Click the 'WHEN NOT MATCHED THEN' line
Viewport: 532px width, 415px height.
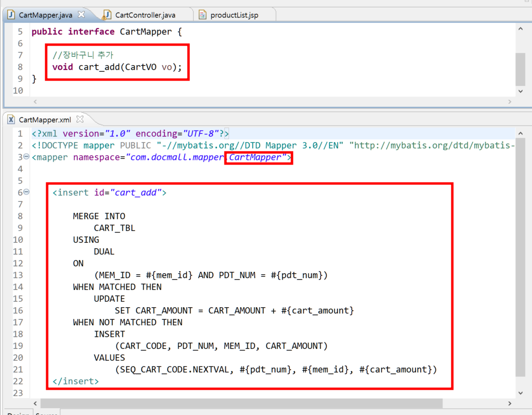pyautogui.click(x=128, y=322)
